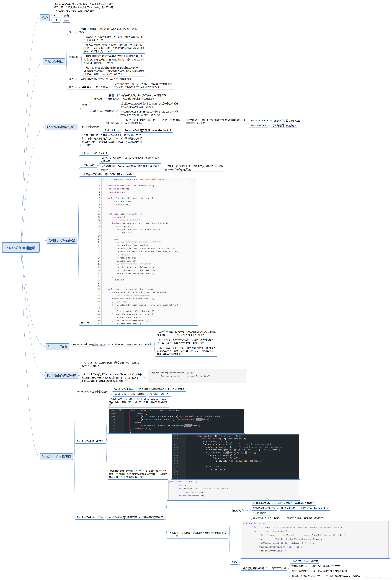The image size is (392, 580).
Task: Open the CountTask code image
Action: pyautogui.click(x=146, y=251)
